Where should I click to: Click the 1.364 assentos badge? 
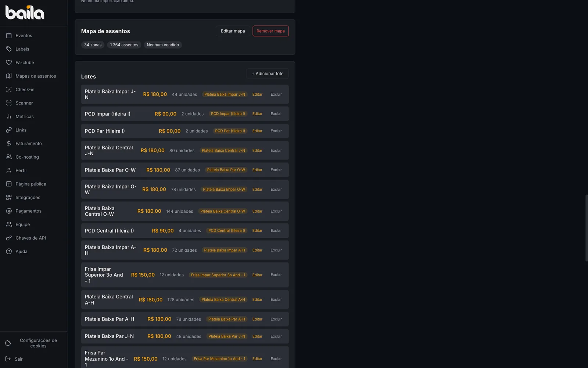click(x=124, y=45)
